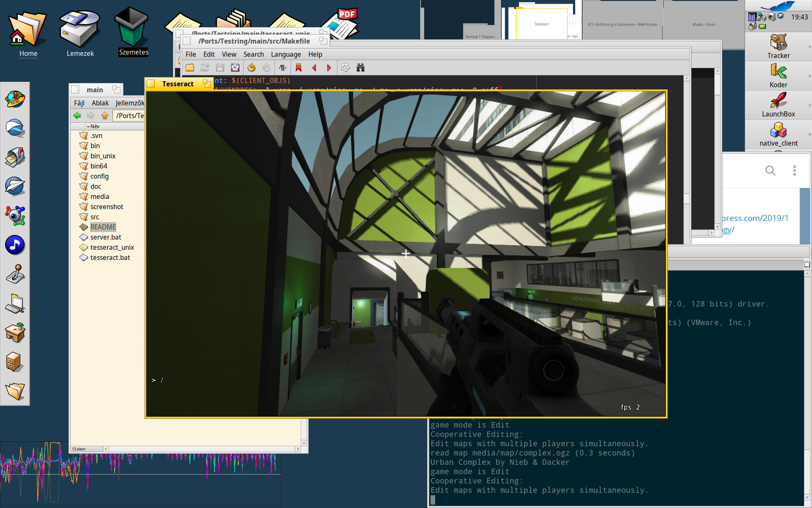Select the bin_unix folder
Image resolution: width=812 pixels, height=508 pixels.
[103, 156]
